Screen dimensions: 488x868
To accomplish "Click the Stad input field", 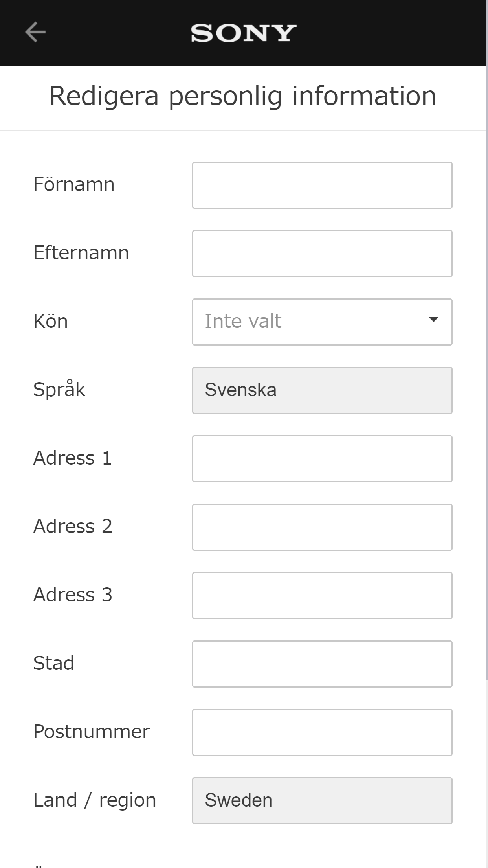I will pyautogui.click(x=322, y=664).
